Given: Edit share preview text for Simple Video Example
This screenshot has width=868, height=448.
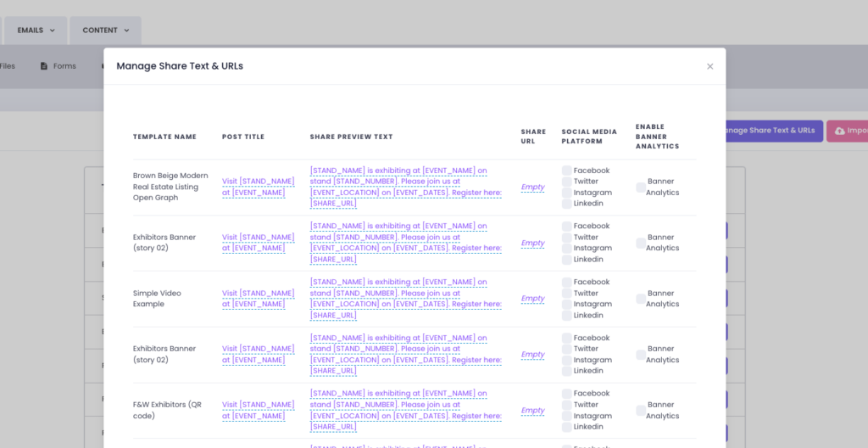Looking at the screenshot, I should (x=405, y=299).
